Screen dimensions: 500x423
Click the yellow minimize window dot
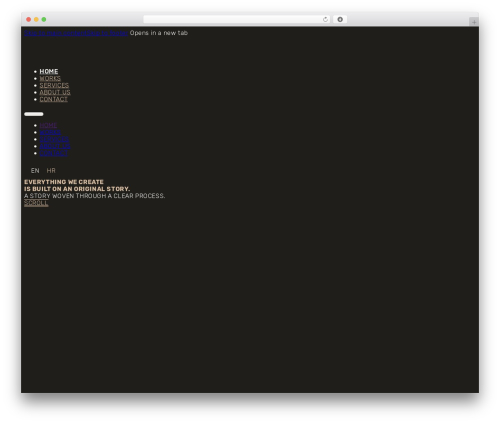[36, 19]
